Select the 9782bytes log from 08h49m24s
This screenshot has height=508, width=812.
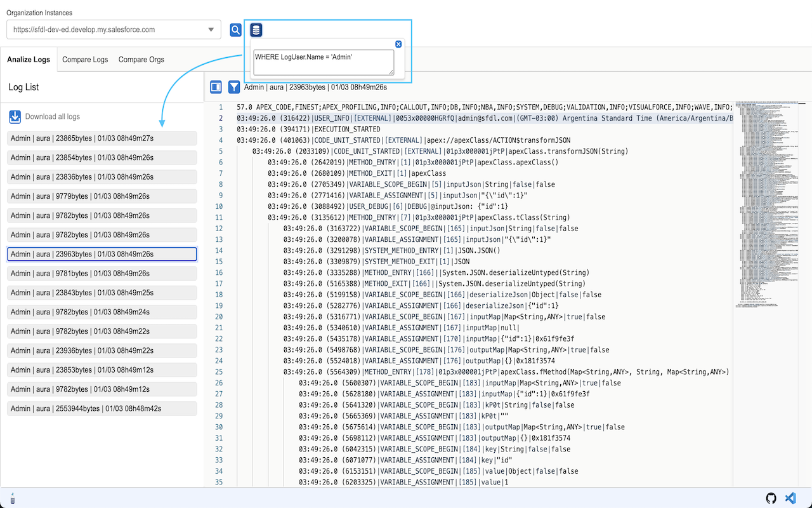pyautogui.click(x=102, y=312)
